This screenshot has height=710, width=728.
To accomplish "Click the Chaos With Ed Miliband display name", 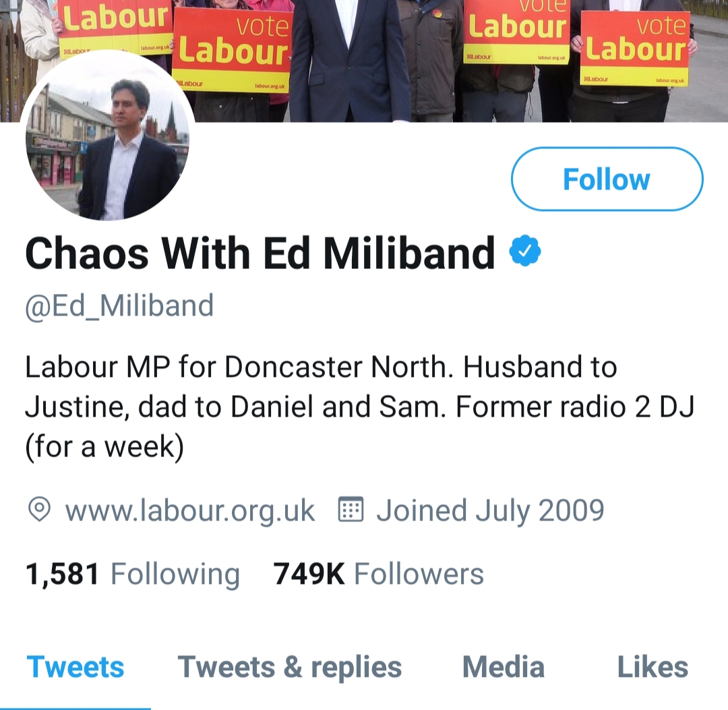I will tap(260, 254).
